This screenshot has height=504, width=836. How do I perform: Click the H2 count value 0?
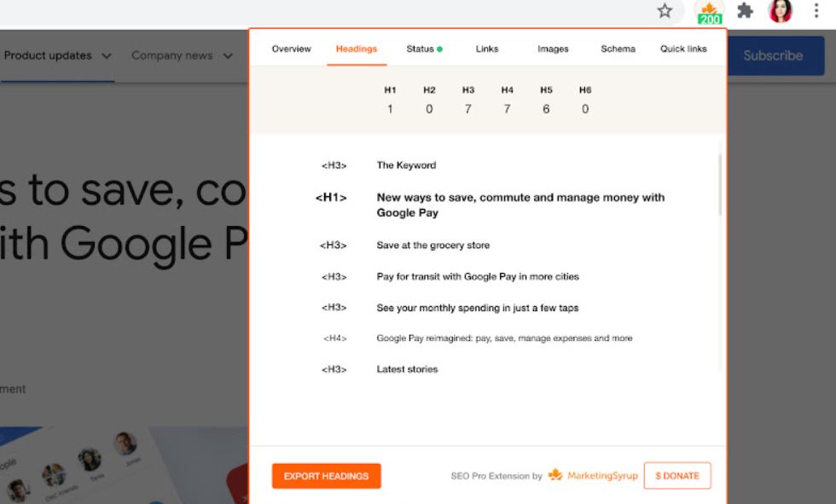click(x=429, y=109)
